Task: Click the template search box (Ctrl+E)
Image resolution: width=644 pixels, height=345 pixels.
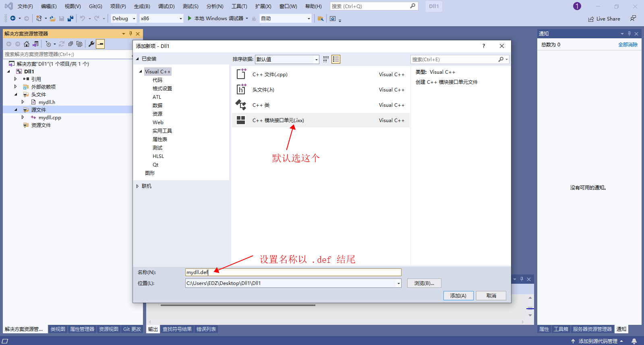Action: point(460,59)
